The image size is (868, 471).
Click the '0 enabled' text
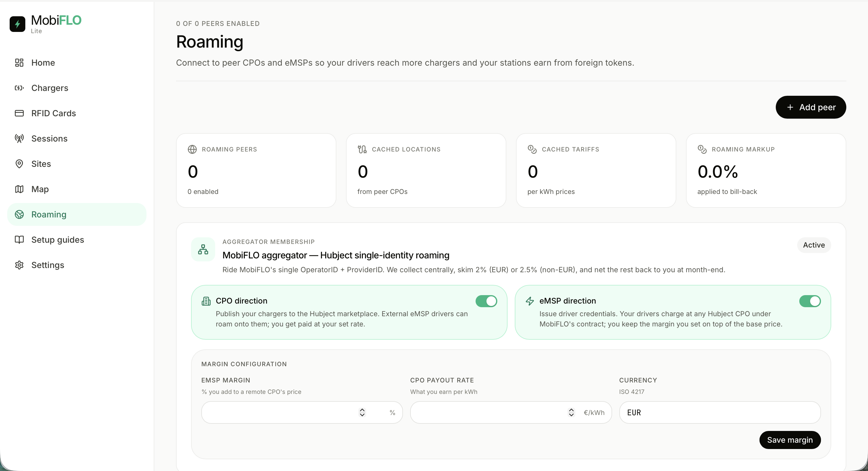point(203,192)
